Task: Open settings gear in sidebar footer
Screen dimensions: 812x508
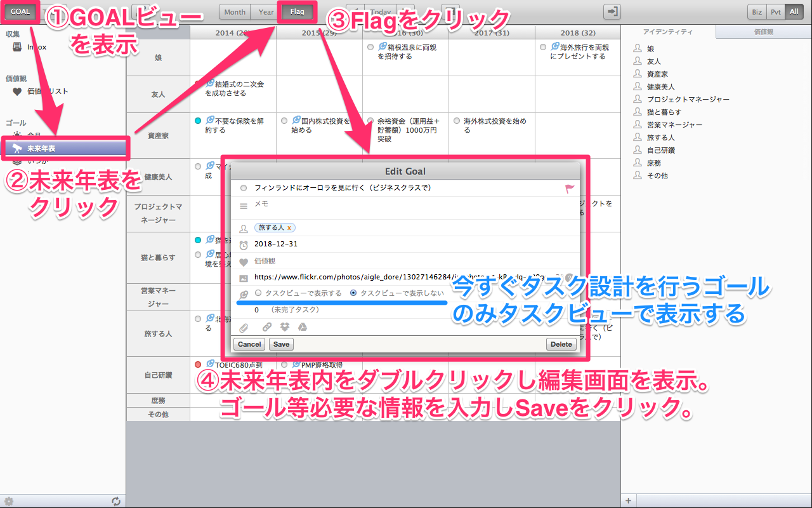Action: coord(9,501)
